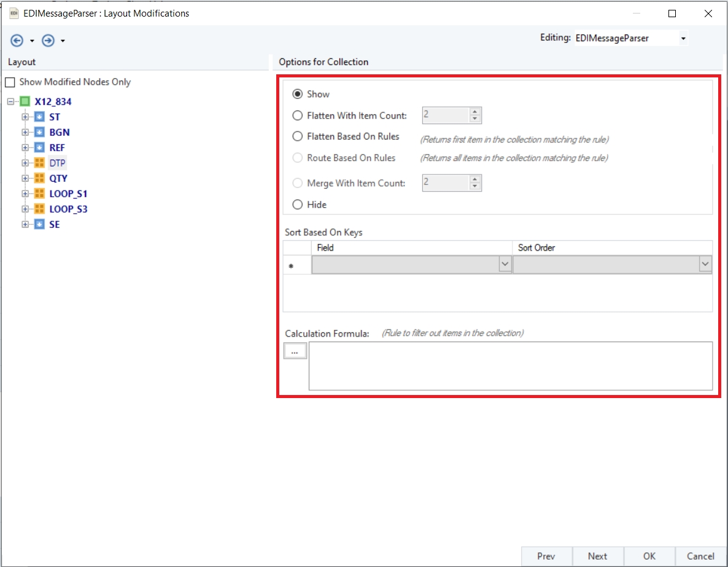Click inside the Calculation Formula text box
Screen dimensions: 728x567
(510, 366)
